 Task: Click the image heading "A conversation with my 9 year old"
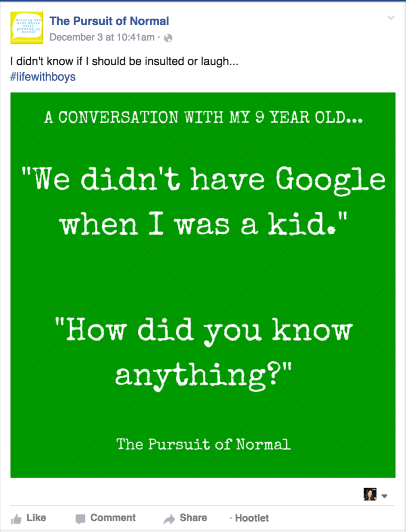(204, 118)
